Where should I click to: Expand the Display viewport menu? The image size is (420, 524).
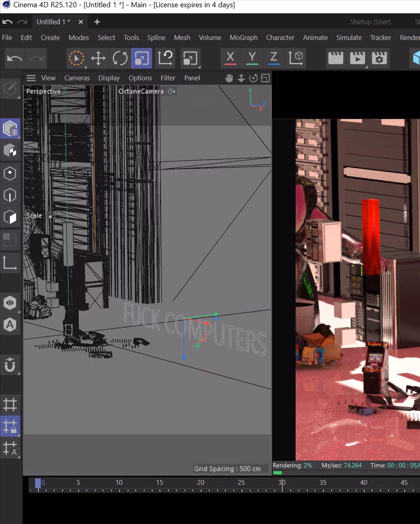109,78
